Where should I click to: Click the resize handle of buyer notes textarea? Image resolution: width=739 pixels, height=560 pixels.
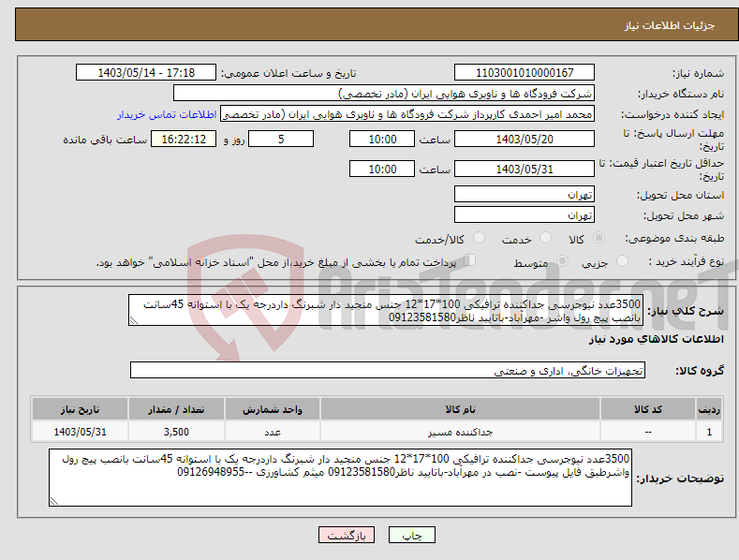(53, 502)
